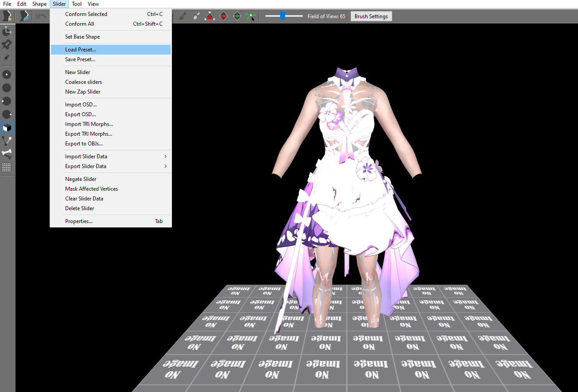The image size is (578, 392).
Task: Select Set Base Shape menu entry
Action: [x=111, y=37]
